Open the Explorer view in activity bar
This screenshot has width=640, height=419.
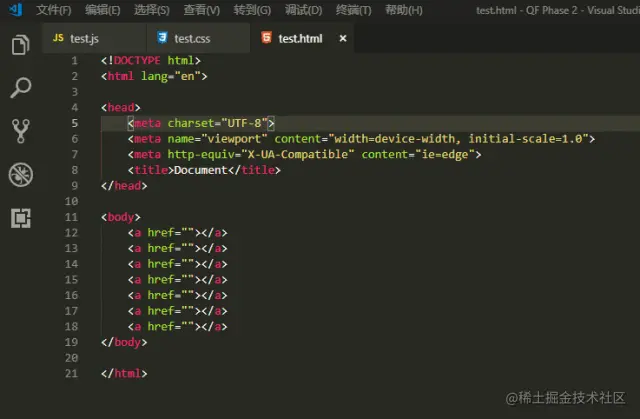click(20, 44)
